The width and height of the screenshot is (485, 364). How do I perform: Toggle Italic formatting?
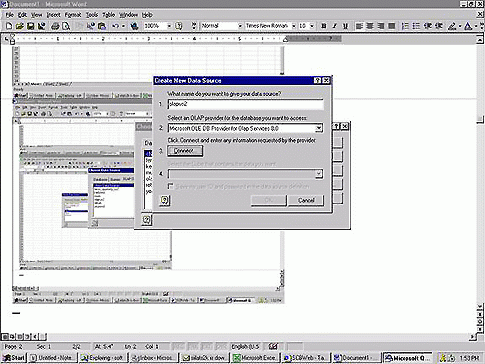tap(334, 26)
